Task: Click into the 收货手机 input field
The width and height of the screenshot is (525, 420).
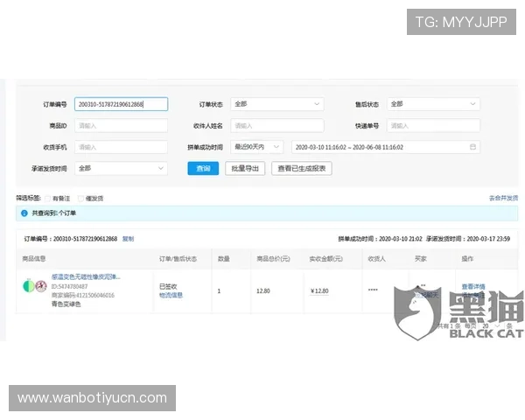Action: tap(121, 147)
